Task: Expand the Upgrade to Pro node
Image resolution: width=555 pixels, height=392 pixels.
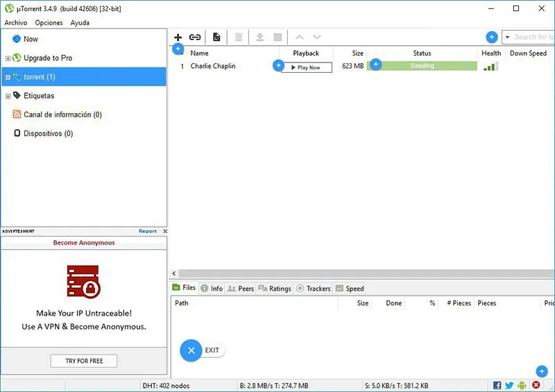Action: pyautogui.click(x=8, y=58)
